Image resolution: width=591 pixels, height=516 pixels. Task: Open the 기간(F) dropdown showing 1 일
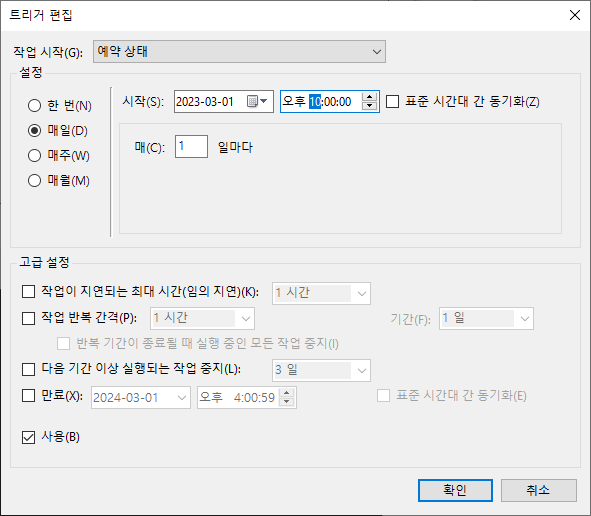pyautogui.click(x=486, y=318)
